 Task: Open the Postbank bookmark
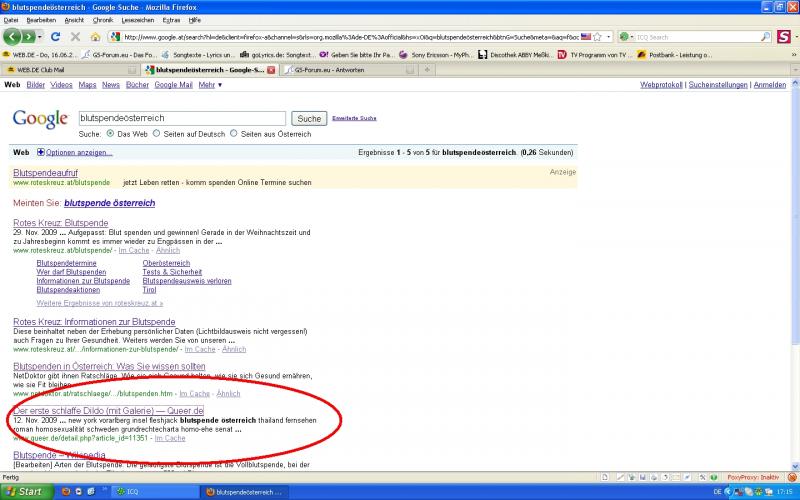click(674, 55)
